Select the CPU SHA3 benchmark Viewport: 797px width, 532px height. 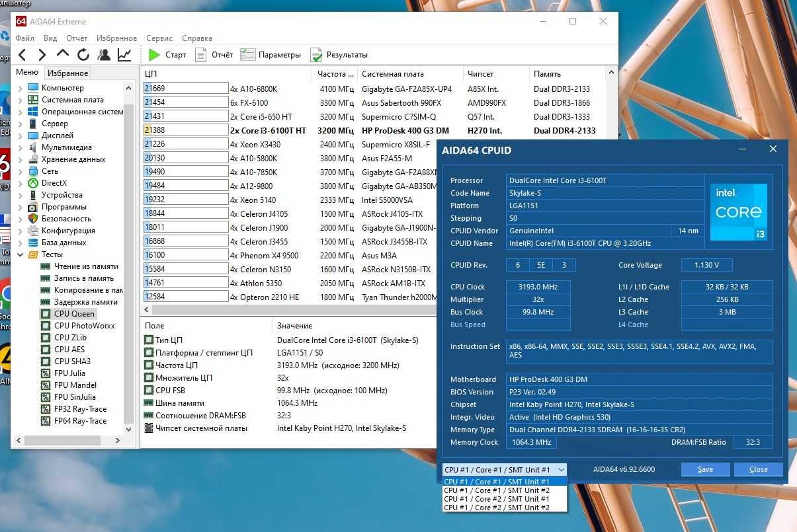[x=65, y=361]
